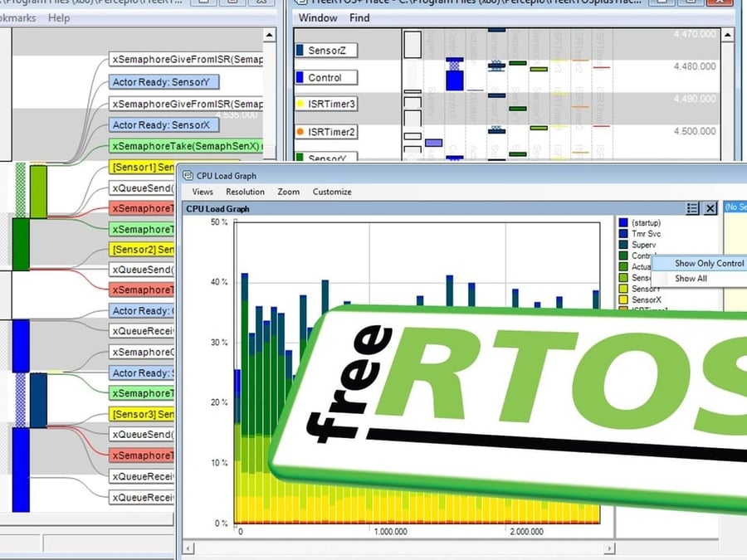Select the Control actor label
The image size is (747, 560).
[x=326, y=78]
